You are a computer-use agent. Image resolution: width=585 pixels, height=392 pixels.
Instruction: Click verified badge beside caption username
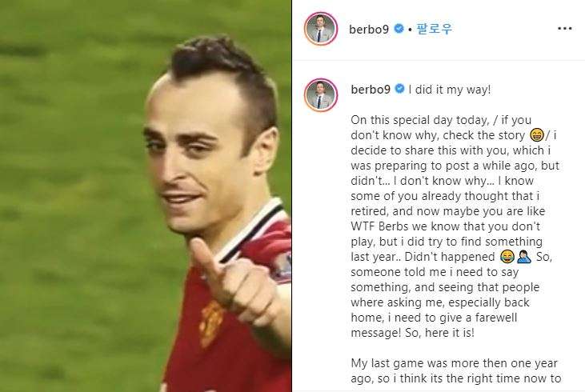coord(399,89)
